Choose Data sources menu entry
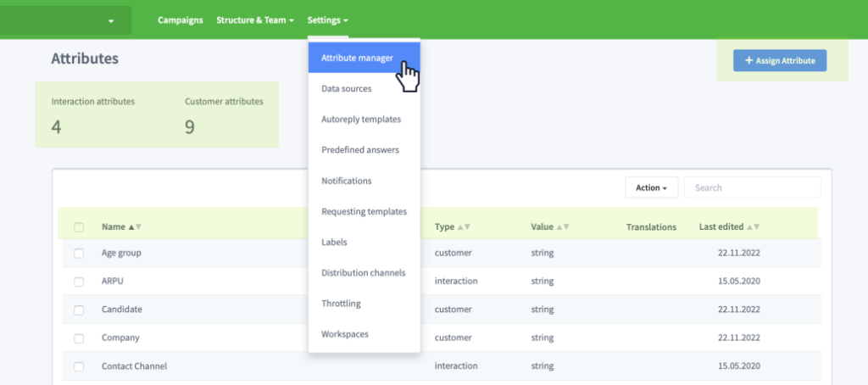This screenshot has height=385, width=868. [364, 89]
